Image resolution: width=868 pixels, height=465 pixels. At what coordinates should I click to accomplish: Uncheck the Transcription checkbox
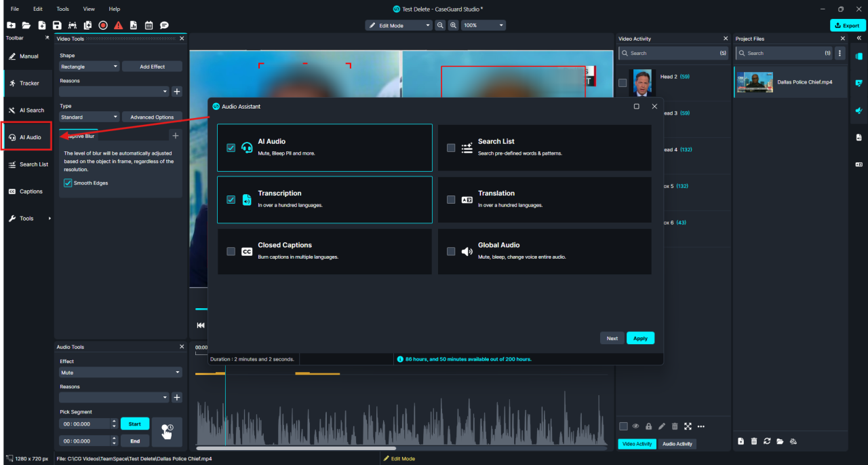click(231, 200)
